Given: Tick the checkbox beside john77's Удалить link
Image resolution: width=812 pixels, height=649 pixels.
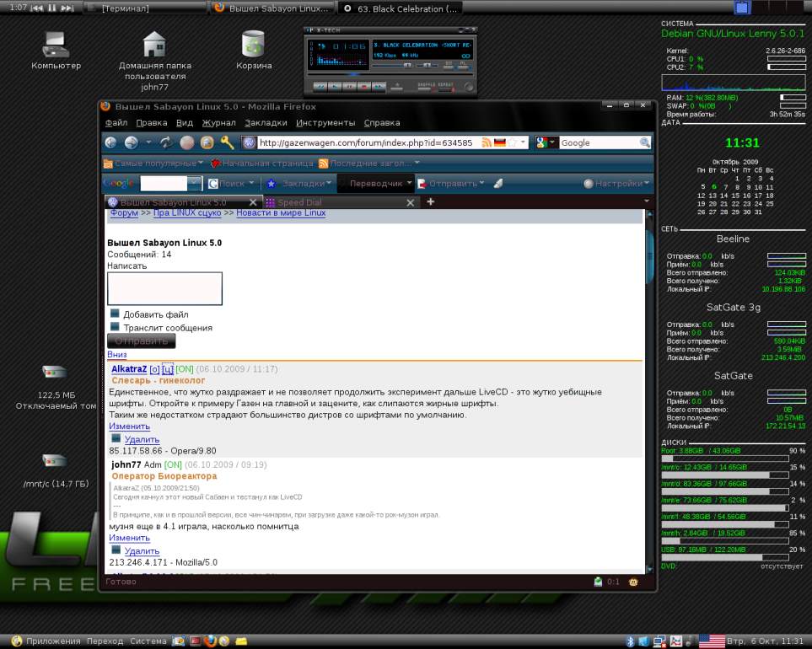Looking at the screenshot, I should point(116,550).
